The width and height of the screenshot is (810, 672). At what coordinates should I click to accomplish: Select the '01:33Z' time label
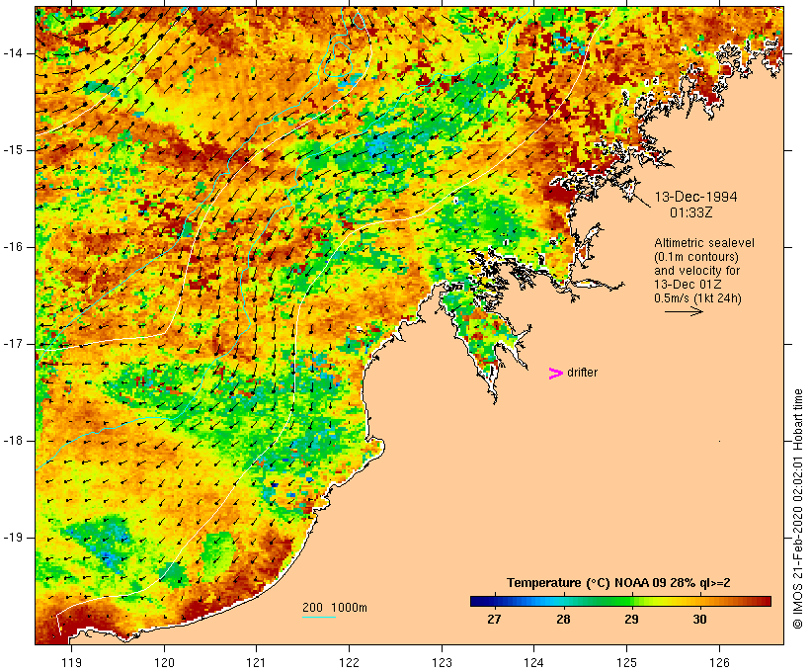[691, 212]
